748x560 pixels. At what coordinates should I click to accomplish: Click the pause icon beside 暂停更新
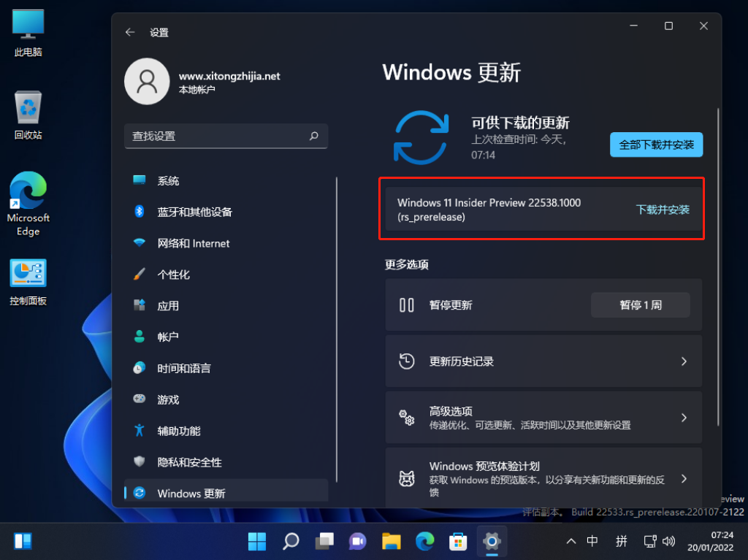point(406,304)
